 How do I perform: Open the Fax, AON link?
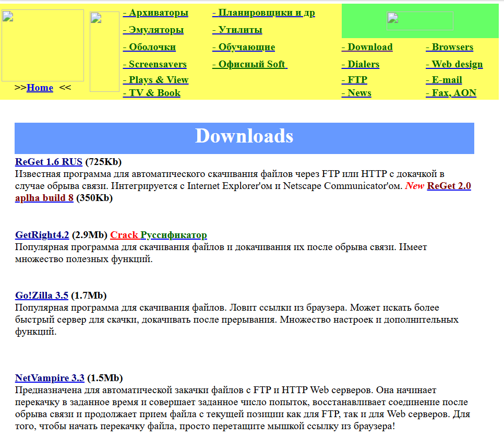tap(451, 93)
